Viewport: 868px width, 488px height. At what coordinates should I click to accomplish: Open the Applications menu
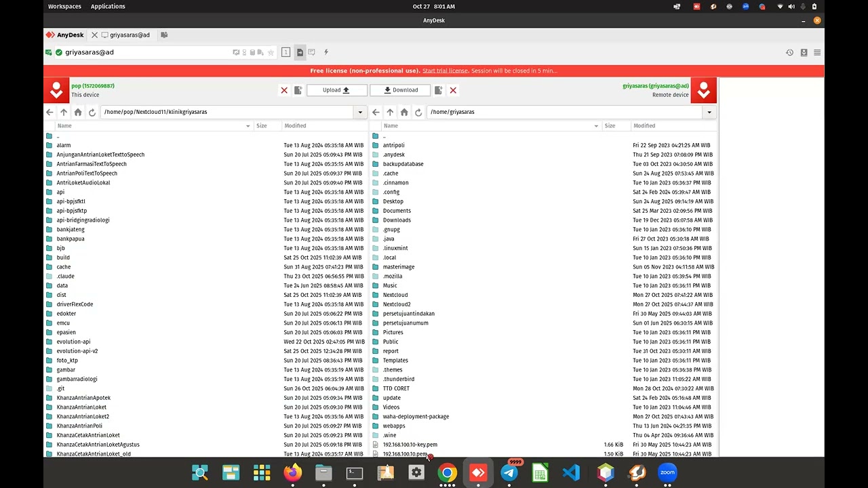(x=108, y=6)
